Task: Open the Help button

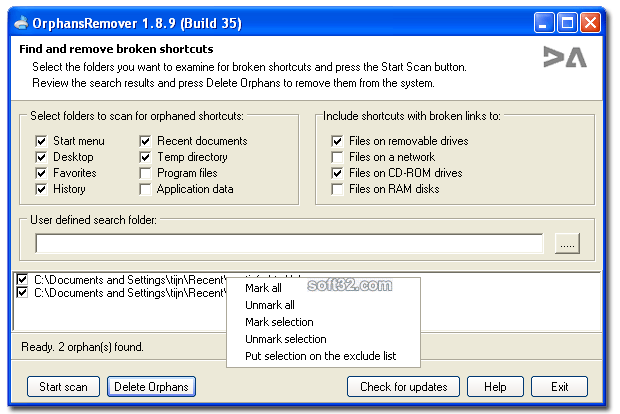Action: 495,386
